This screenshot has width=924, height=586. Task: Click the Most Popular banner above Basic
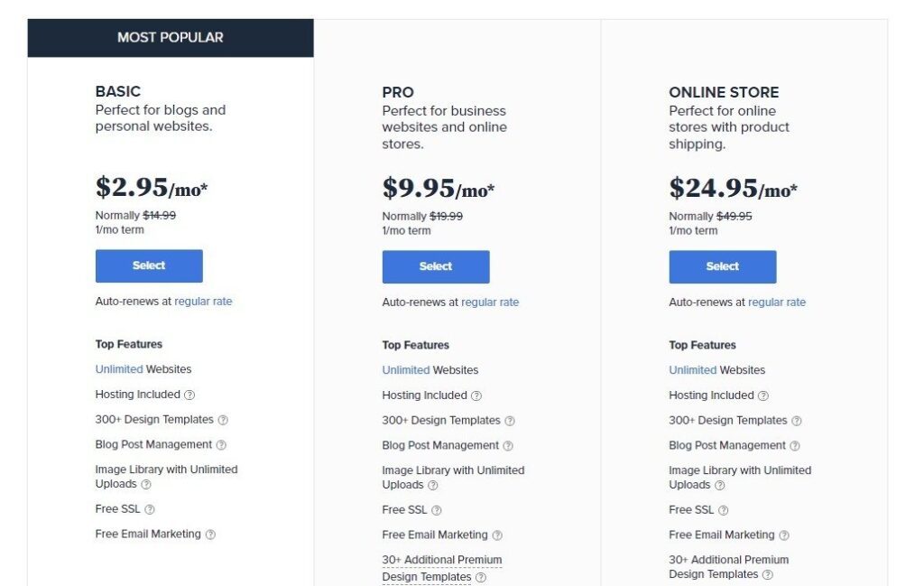[171, 38]
